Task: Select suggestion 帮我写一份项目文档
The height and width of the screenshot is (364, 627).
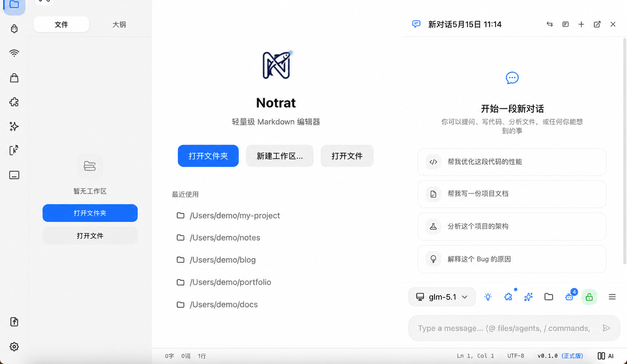Action: tap(512, 194)
